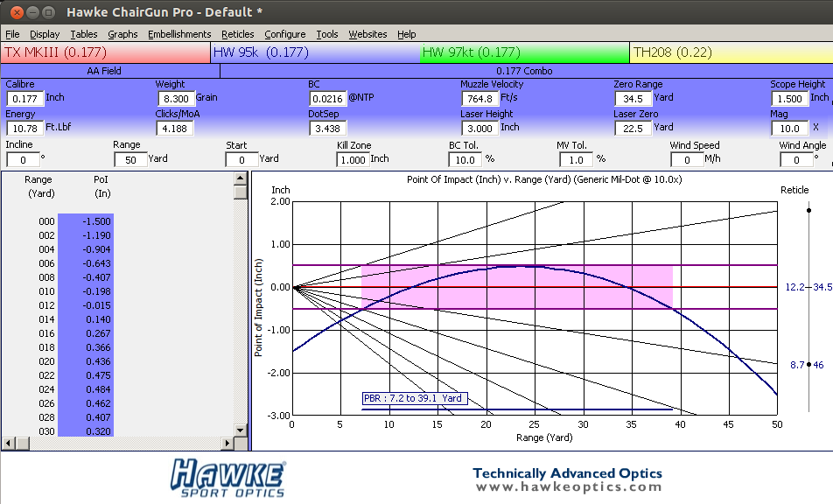Open the Graphs menu
Image resolution: width=833 pixels, height=504 pixels.
point(122,34)
